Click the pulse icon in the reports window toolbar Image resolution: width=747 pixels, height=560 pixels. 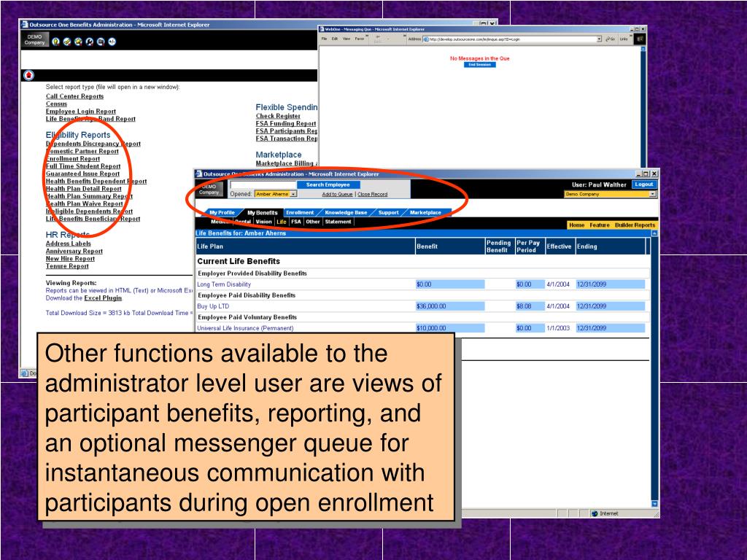[x=112, y=42]
